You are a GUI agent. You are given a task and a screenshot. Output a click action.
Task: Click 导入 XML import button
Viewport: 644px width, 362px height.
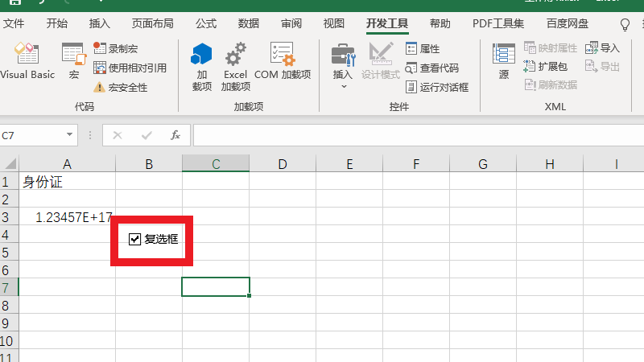point(602,48)
